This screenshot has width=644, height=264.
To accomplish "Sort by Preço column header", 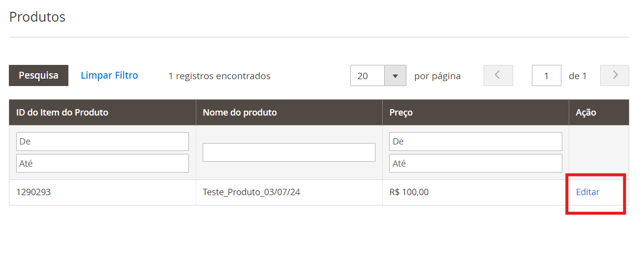I will click(401, 113).
